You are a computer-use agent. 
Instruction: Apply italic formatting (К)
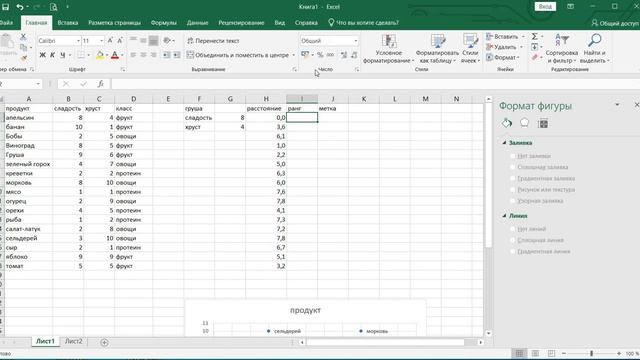(x=52, y=55)
